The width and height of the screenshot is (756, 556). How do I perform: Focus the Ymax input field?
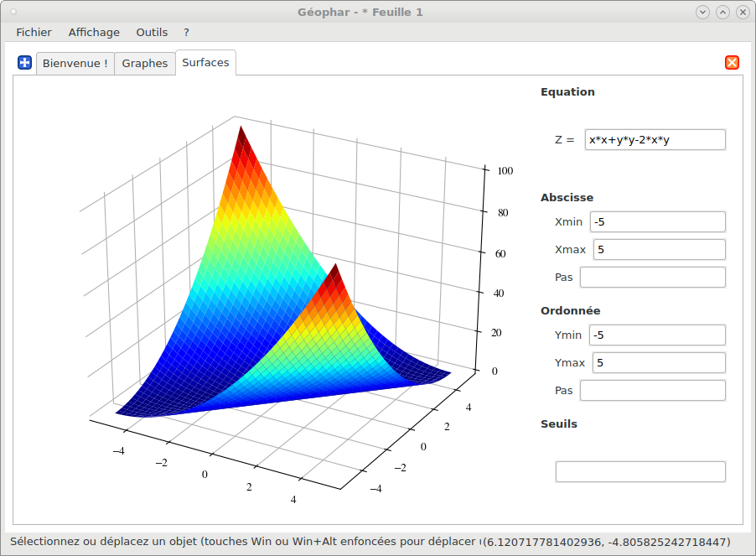[x=659, y=362]
